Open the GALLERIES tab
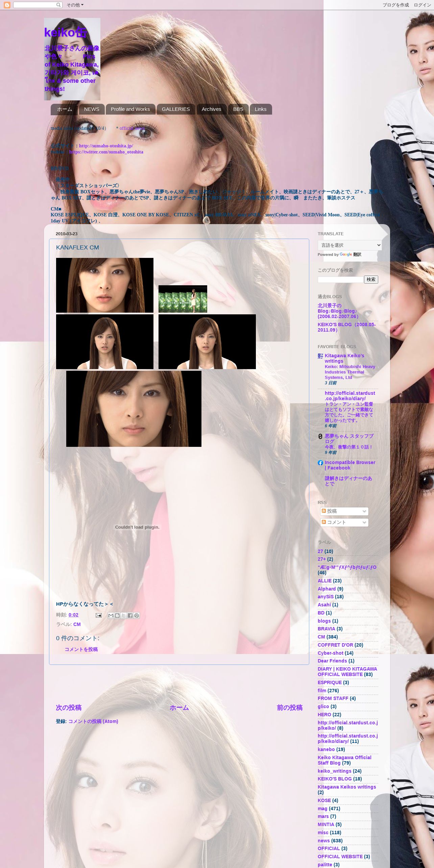Image resolution: width=434 pixels, height=868 pixels. pos(176,109)
